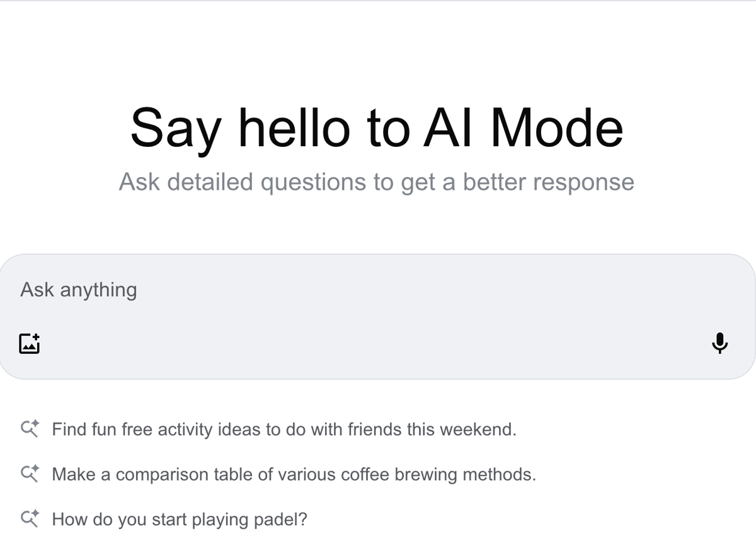Click the word "better" in the subtitle
Image resolution: width=756 pixels, height=558 pixels.
point(493,182)
